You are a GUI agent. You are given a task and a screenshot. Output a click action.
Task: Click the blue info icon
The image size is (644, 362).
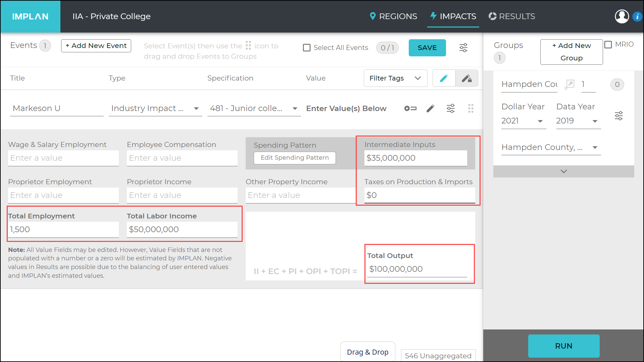[637, 16]
